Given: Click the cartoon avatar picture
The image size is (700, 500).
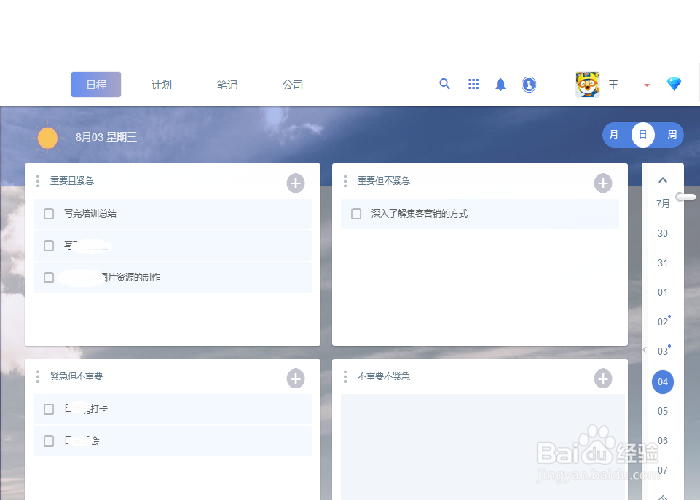Looking at the screenshot, I should tap(587, 84).
